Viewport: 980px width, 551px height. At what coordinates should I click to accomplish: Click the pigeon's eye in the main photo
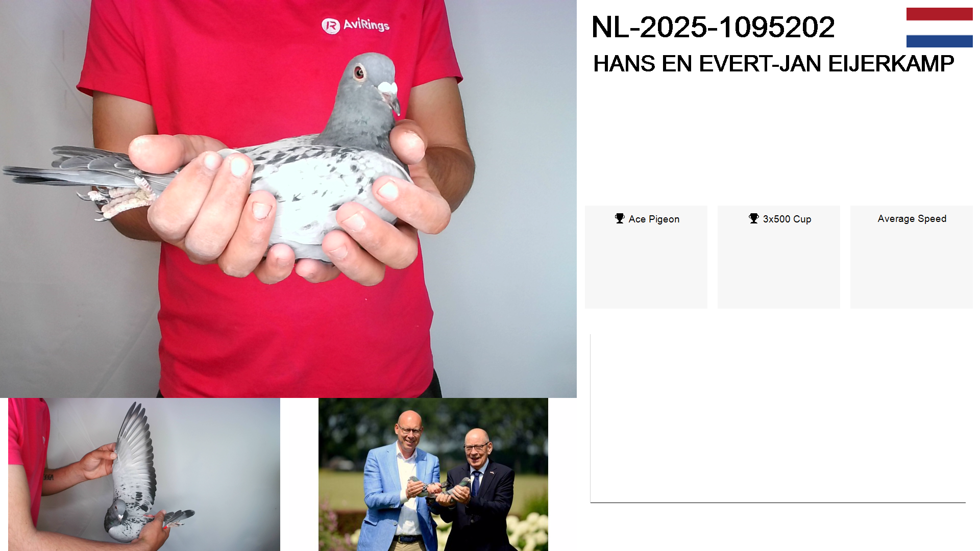pyautogui.click(x=359, y=72)
